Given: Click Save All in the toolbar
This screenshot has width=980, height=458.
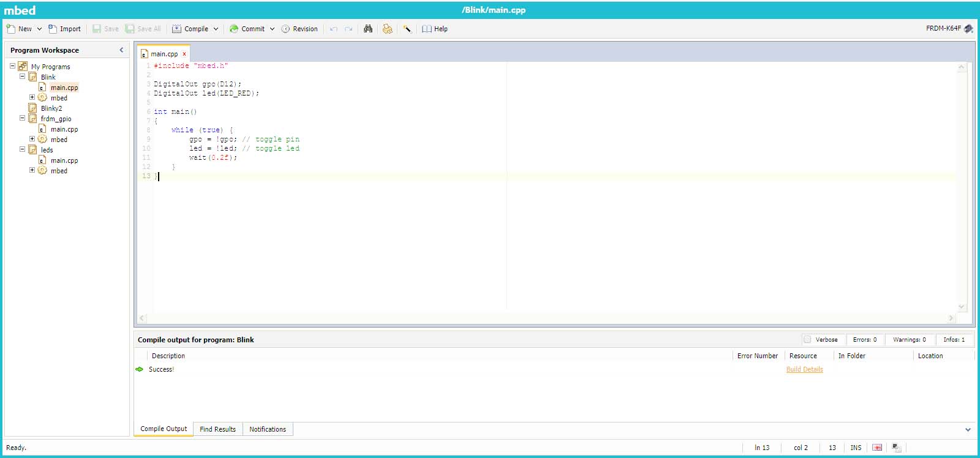Looking at the screenshot, I should click(x=143, y=29).
